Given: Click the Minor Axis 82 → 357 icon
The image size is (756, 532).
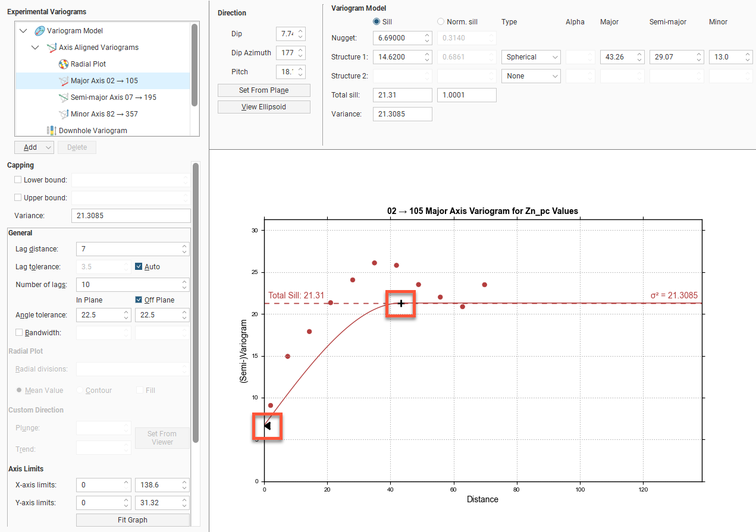Looking at the screenshot, I should (x=64, y=114).
